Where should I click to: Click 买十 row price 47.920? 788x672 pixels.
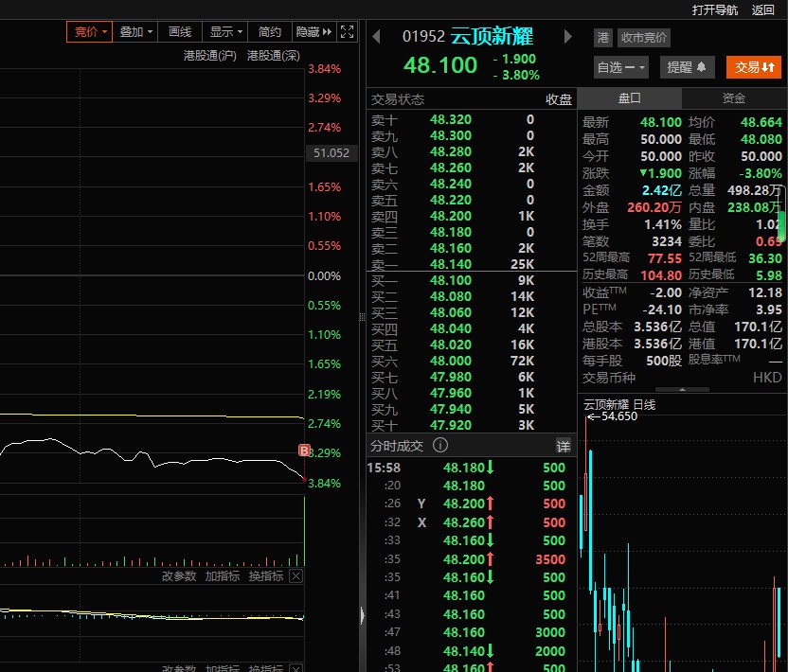tap(451, 425)
